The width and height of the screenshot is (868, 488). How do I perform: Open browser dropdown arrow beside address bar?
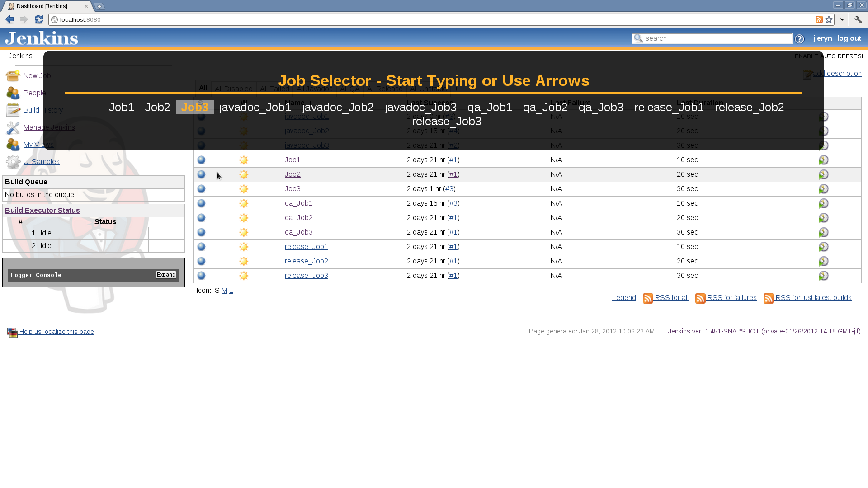pos(842,19)
